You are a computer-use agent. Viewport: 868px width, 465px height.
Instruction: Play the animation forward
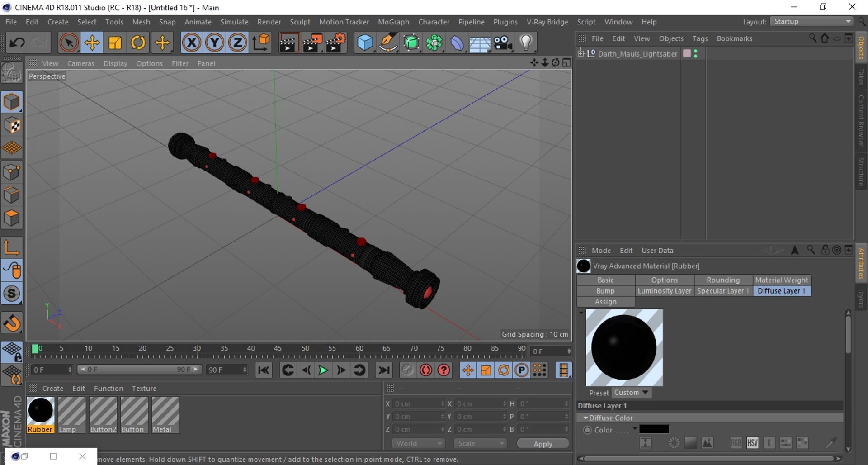(323, 370)
